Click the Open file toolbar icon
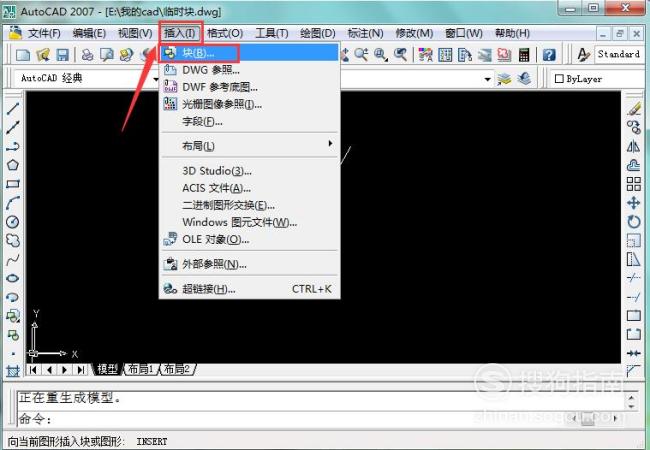The width and height of the screenshot is (650, 450). pos(43,55)
